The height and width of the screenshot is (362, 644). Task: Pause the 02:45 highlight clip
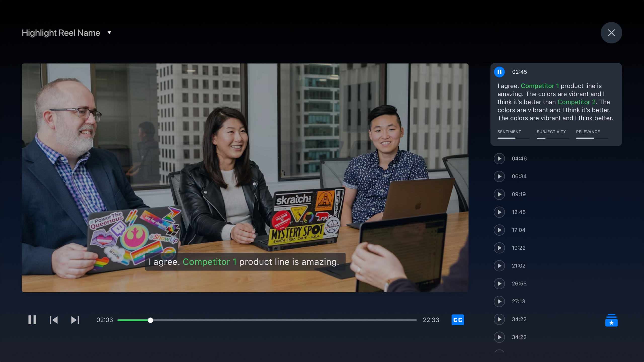[x=499, y=72]
